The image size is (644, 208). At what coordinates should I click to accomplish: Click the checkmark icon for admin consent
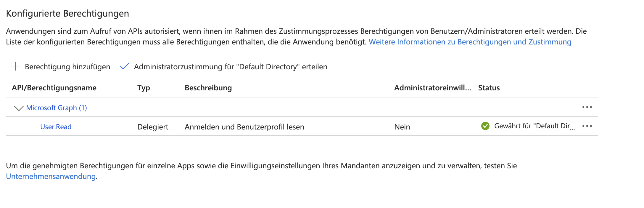[125, 66]
